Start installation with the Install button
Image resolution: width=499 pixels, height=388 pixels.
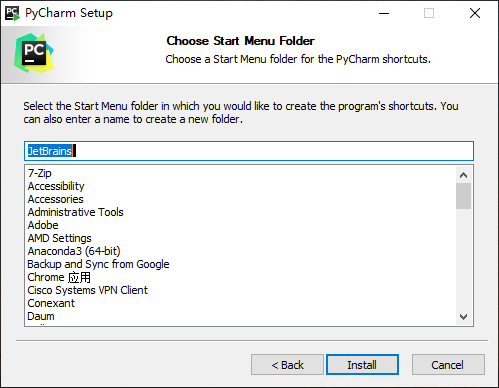tap(362, 365)
